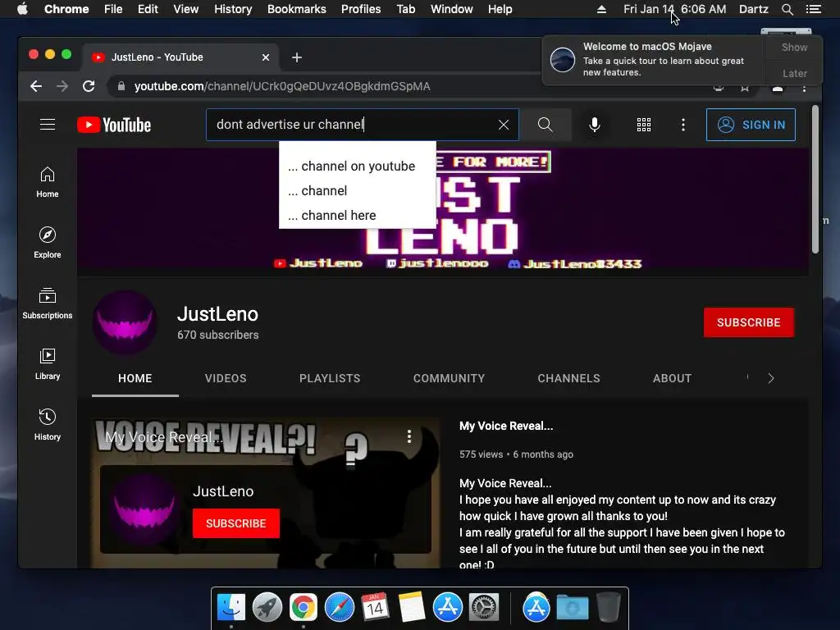Screen dimensions: 840x630
Task: Click the featured video thumbnail
Action: point(266,493)
